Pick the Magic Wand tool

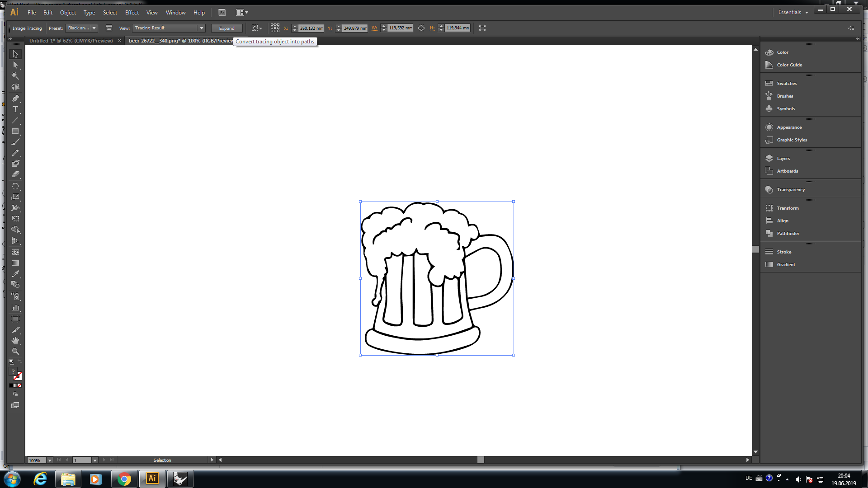pyautogui.click(x=15, y=76)
